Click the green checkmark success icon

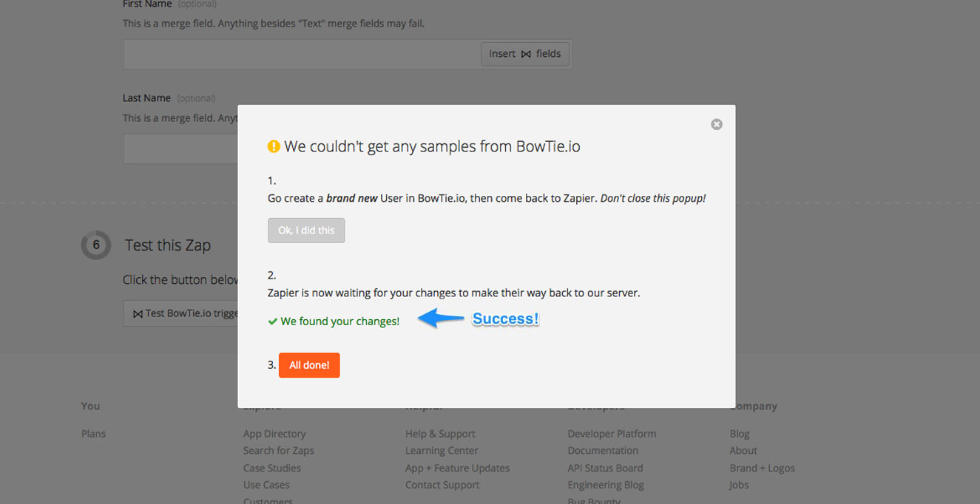click(x=272, y=321)
